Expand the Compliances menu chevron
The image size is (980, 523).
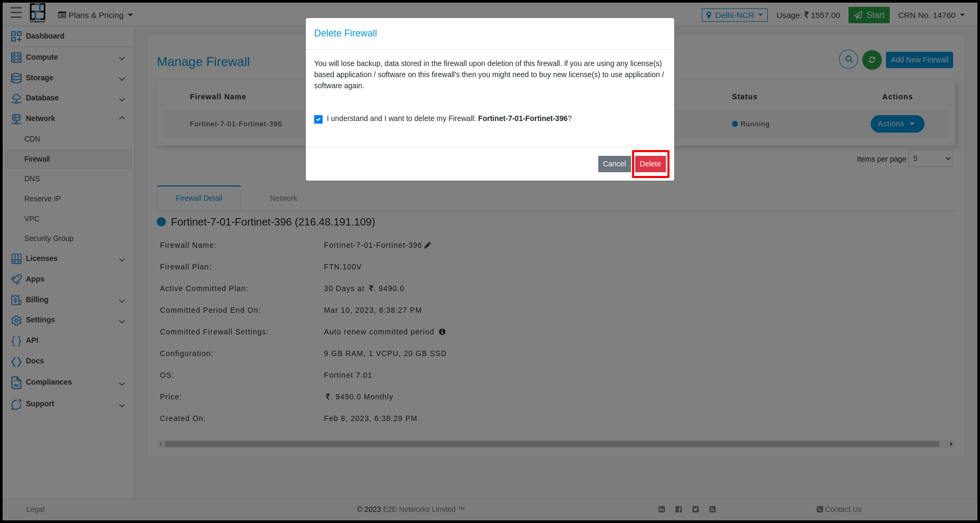122,384
